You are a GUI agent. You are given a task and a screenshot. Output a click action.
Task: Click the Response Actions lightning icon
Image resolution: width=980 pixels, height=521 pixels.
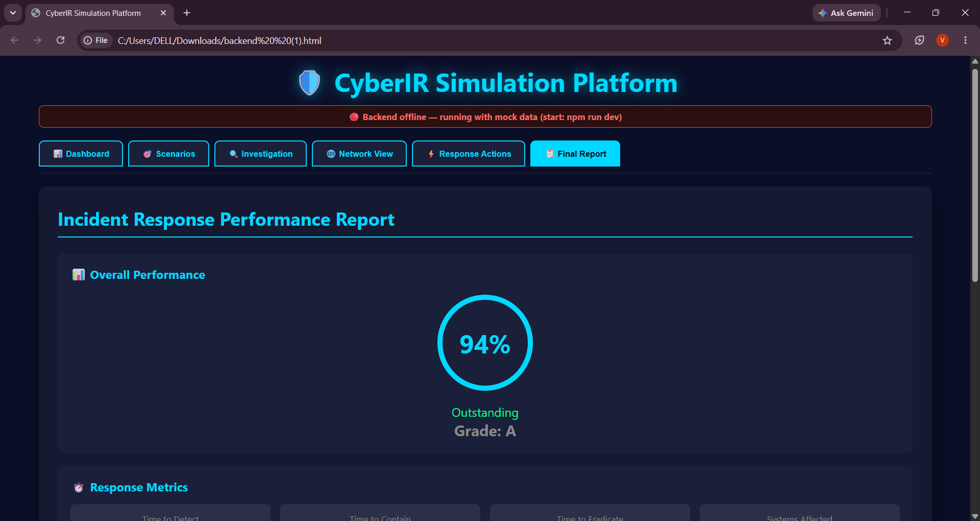pos(431,154)
